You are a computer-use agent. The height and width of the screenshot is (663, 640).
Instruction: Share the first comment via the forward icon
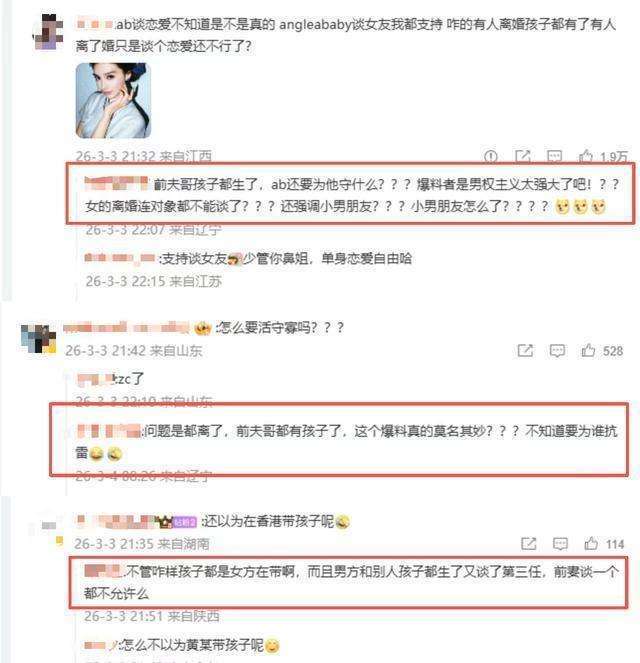522,156
